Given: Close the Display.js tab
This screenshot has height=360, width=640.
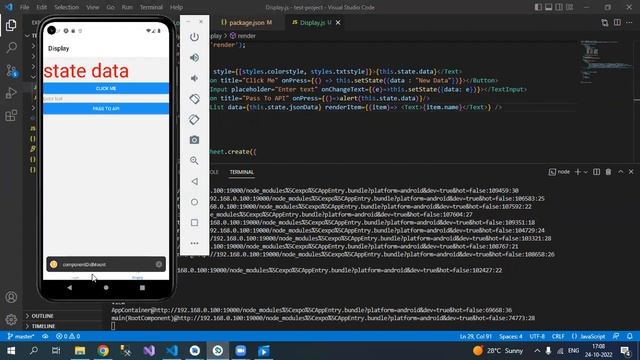Looking at the screenshot, I should 338,22.
